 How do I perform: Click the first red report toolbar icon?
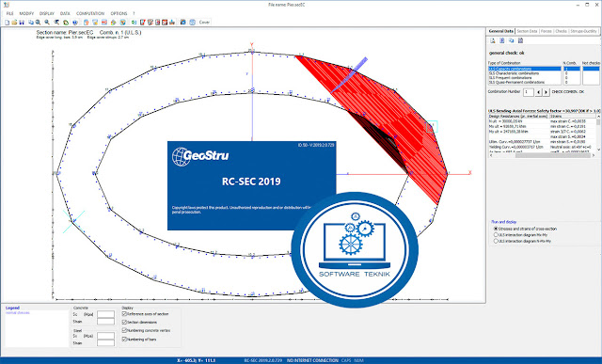pos(142,23)
